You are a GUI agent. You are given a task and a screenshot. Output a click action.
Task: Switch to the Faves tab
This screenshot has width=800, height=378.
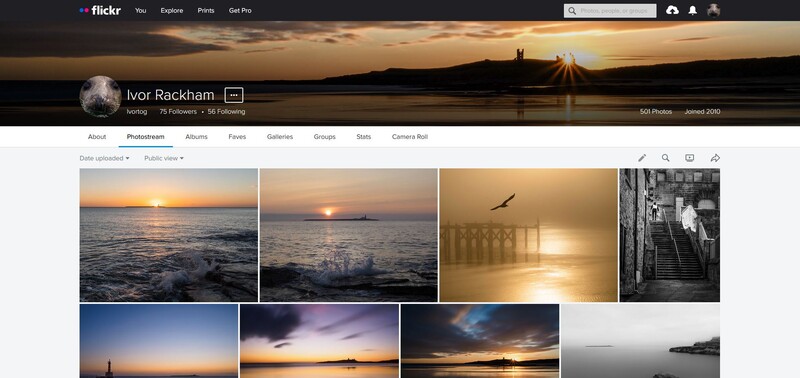coord(237,137)
